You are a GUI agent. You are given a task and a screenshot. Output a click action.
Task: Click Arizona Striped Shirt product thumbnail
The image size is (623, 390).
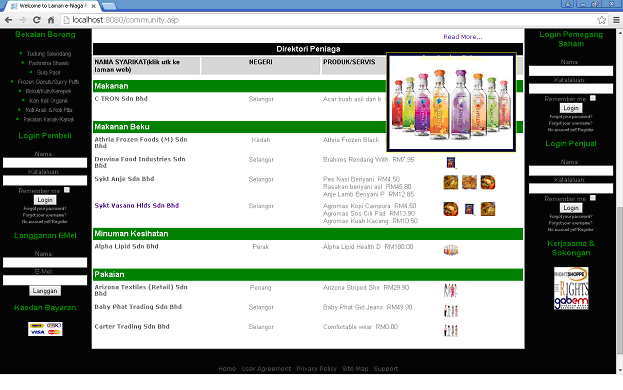pos(451,291)
